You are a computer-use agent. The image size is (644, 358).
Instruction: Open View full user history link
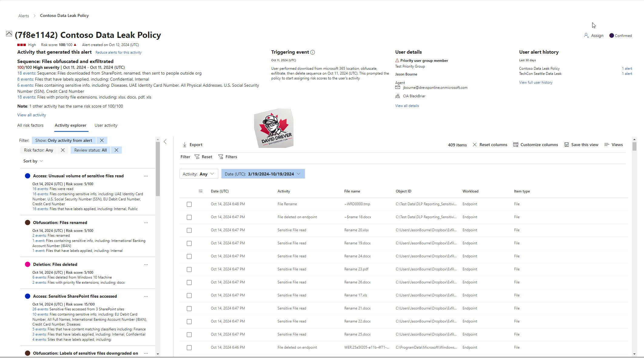(x=536, y=82)
